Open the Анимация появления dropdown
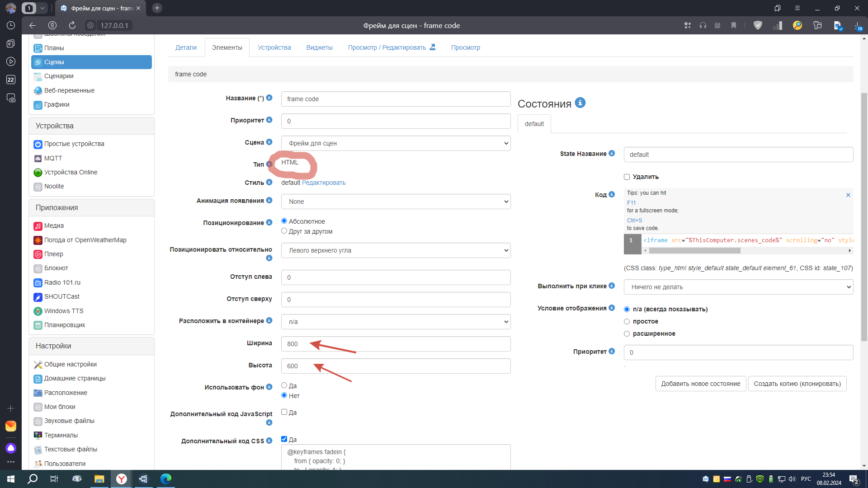The height and width of the screenshot is (488, 868). coord(396,202)
